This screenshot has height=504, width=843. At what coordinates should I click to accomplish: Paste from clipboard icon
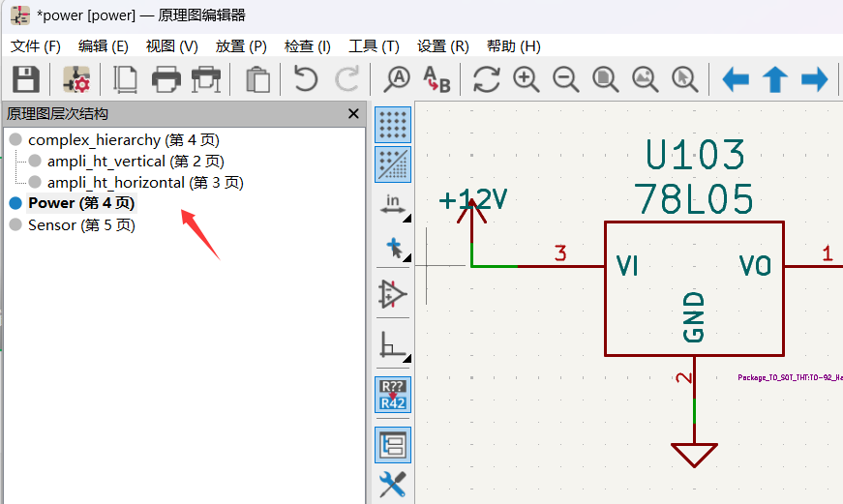(257, 79)
